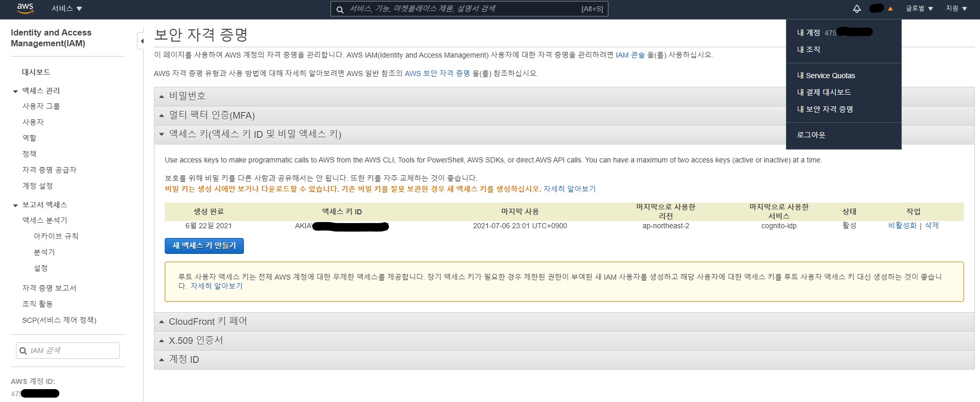This screenshot has height=402, width=980.
Task: Click the Identity and Access Management(IAM) title
Action: pyautogui.click(x=51, y=38)
